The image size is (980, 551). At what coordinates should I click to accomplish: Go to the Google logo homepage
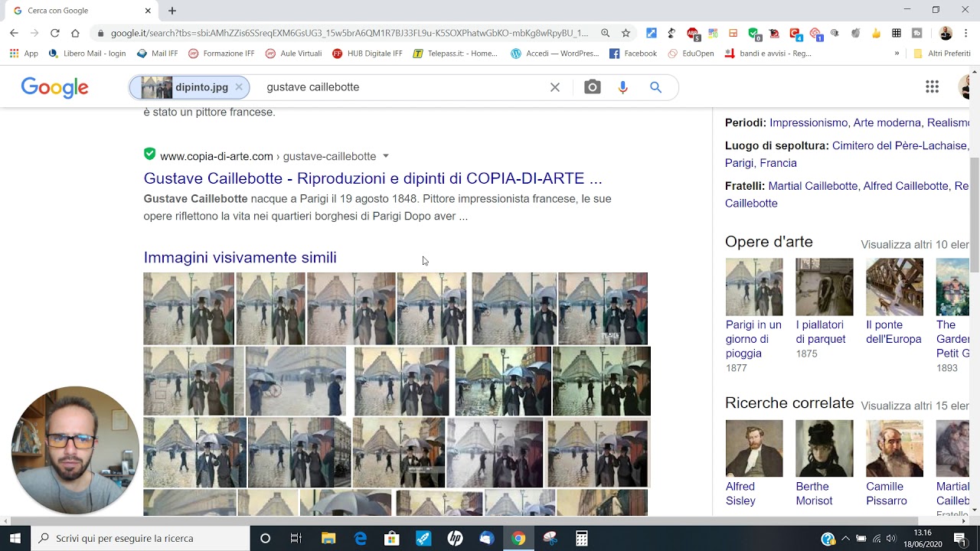55,88
